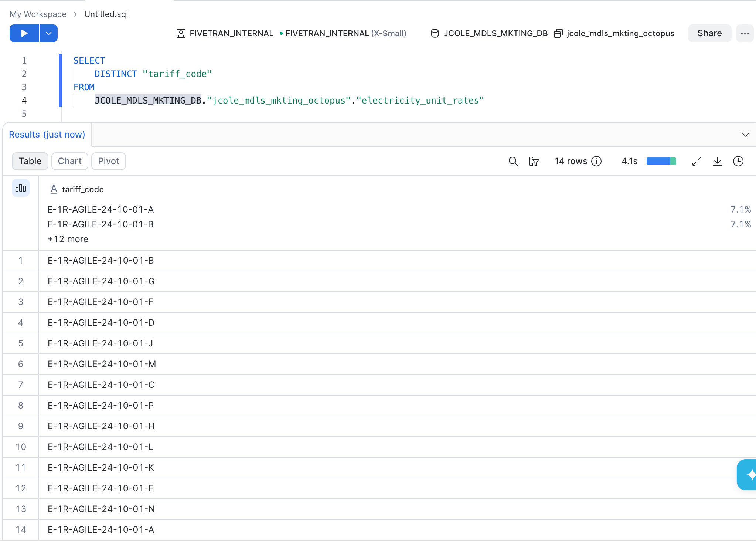756x542 pixels.
Task: Open the column filter icon
Action: coord(534,161)
